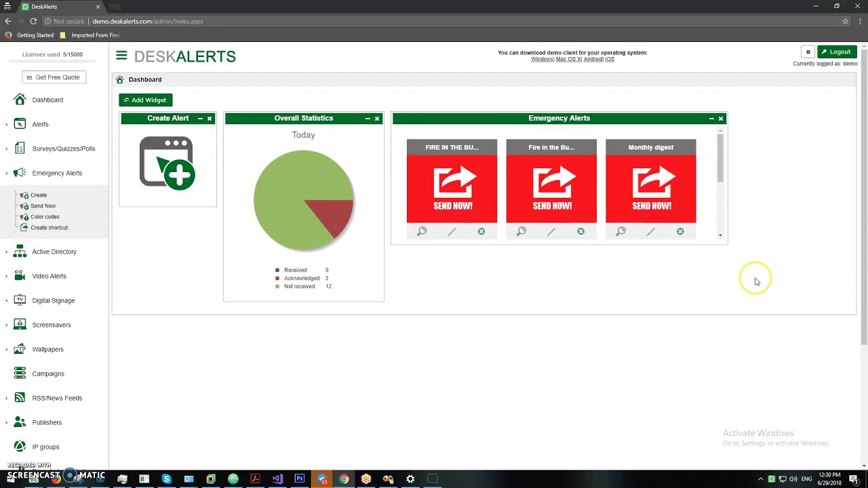Download the Android demo client

[593, 59]
